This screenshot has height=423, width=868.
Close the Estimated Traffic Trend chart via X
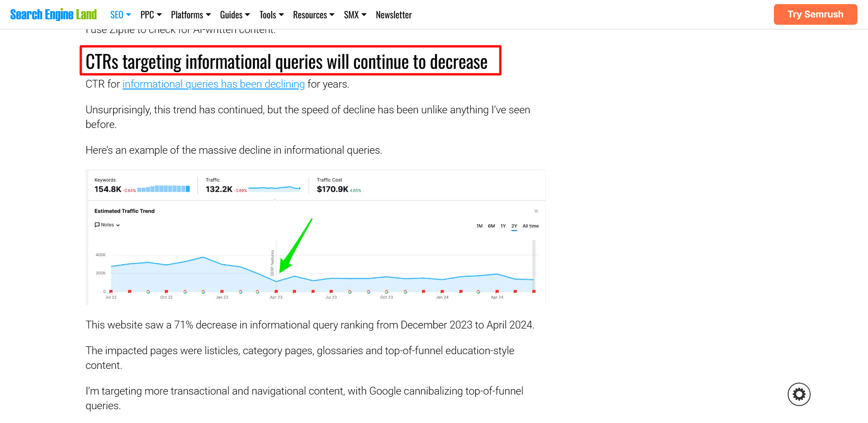[536, 211]
